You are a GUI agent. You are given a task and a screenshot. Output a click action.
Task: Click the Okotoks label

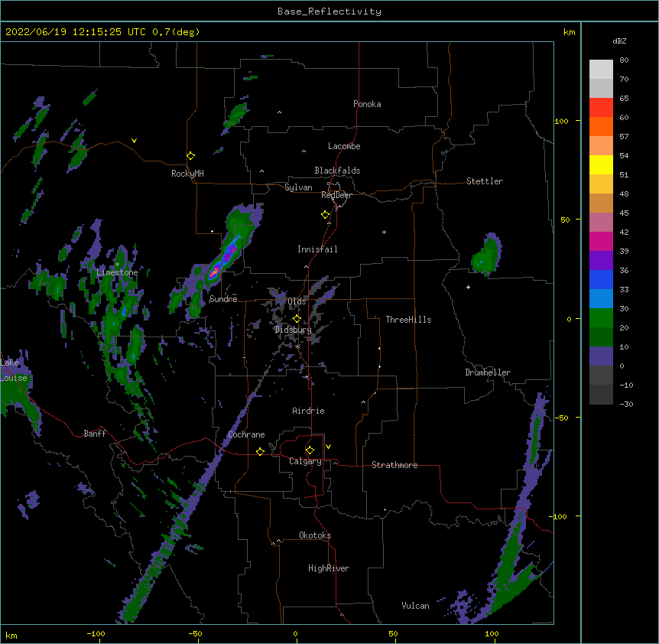tap(315, 535)
